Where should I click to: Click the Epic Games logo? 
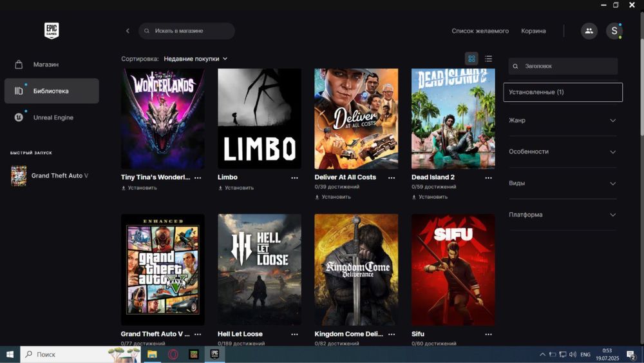coord(52,31)
